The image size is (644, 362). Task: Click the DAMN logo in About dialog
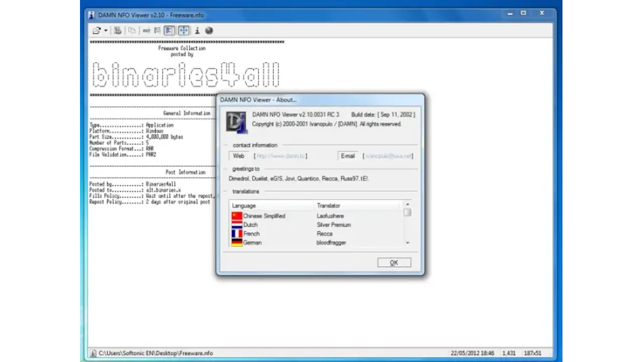(236, 121)
